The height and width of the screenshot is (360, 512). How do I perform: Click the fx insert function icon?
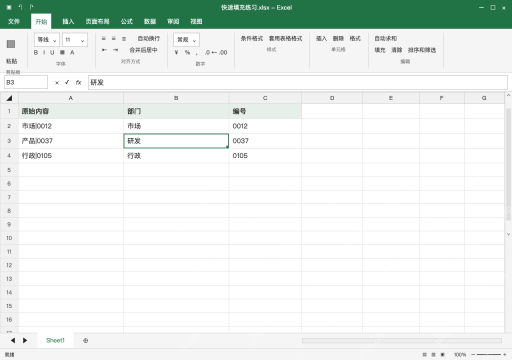pyautogui.click(x=78, y=82)
